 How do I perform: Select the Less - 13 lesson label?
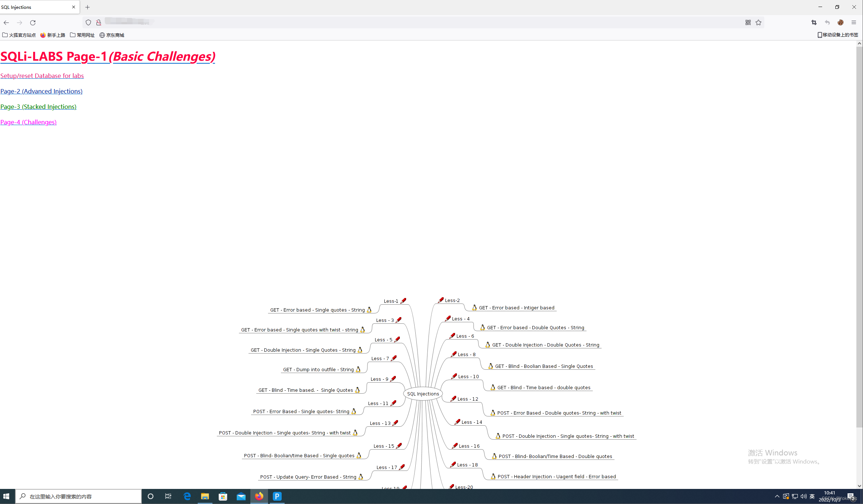click(x=380, y=423)
